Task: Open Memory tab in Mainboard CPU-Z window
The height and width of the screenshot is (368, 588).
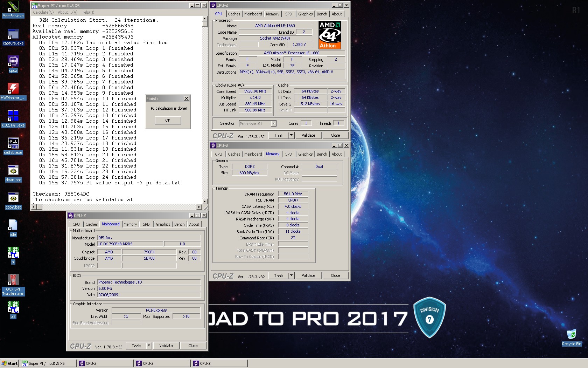Action: point(130,224)
